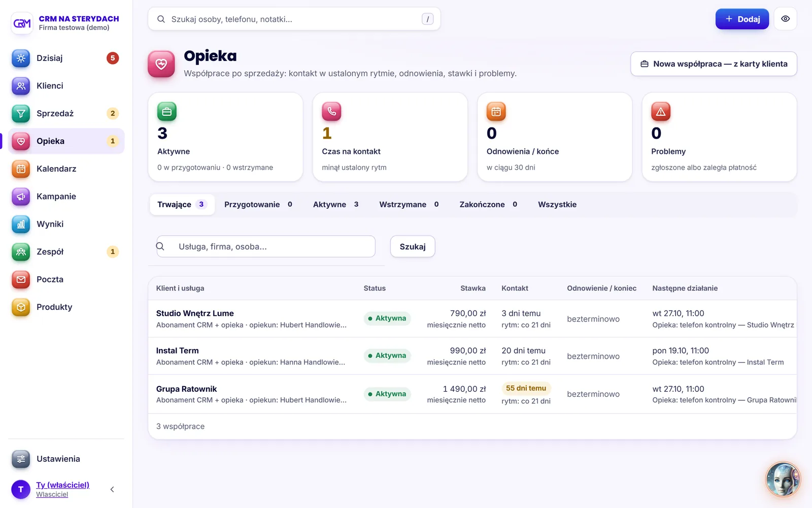Open Produkty box icon in sidebar
The image size is (812, 508).
point(21,307)
